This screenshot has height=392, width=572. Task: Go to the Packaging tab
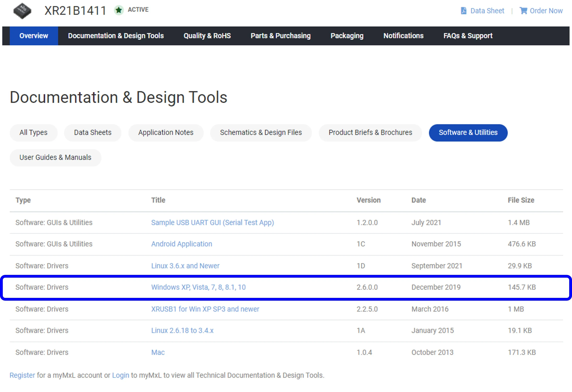(347, 36)
